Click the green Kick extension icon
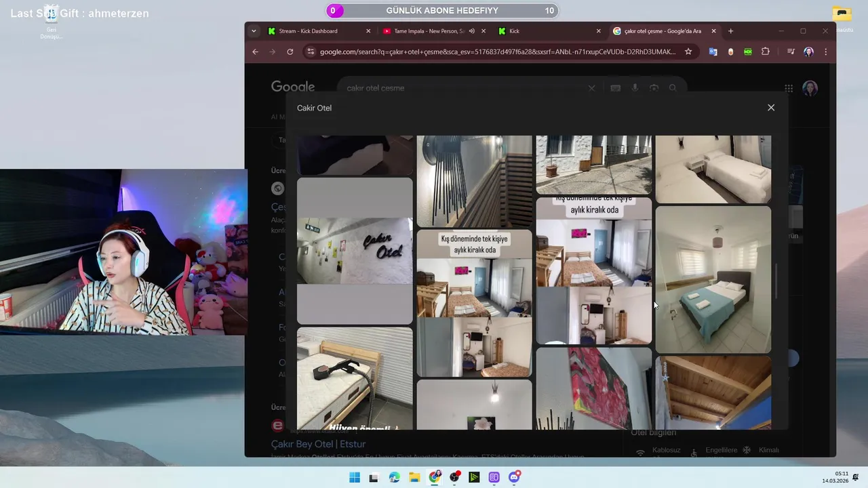The image size is (868, 488). [748, 52]
